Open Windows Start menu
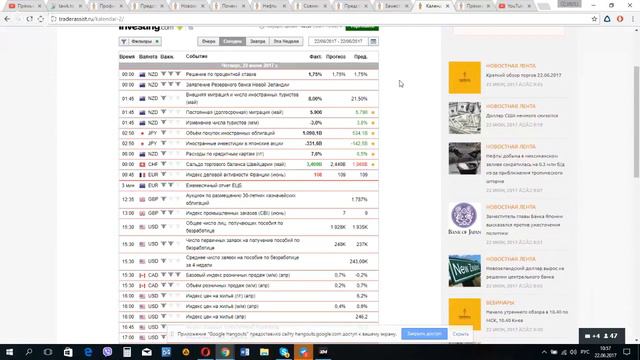This screenshot has height=360, width=640. 9,352
